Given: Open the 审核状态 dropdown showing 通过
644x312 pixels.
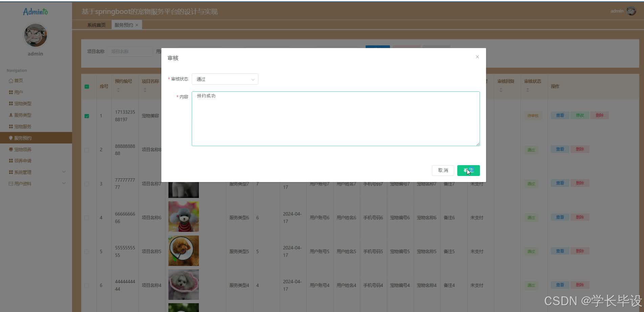Looking at the screenshot, I should pos(225,79).
